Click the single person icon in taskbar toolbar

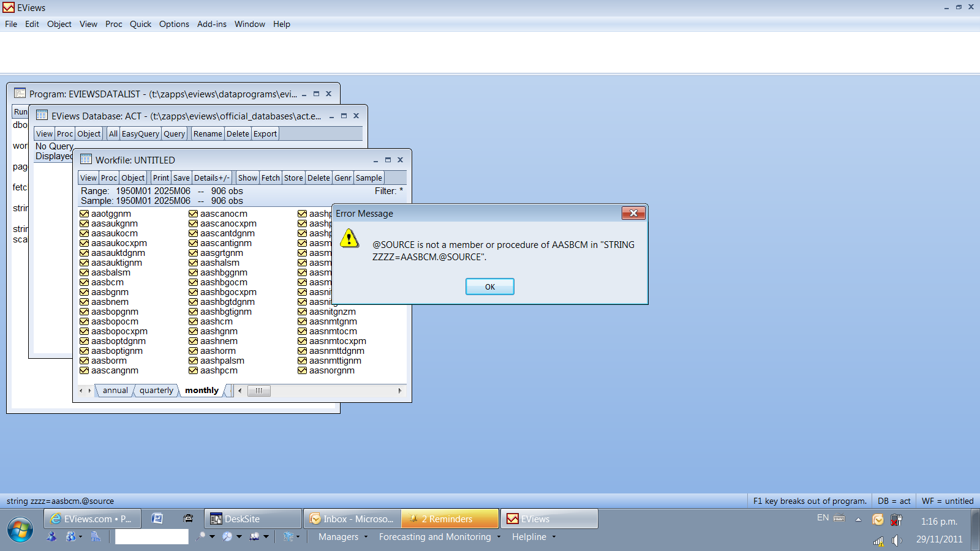[x=51, y=537]
